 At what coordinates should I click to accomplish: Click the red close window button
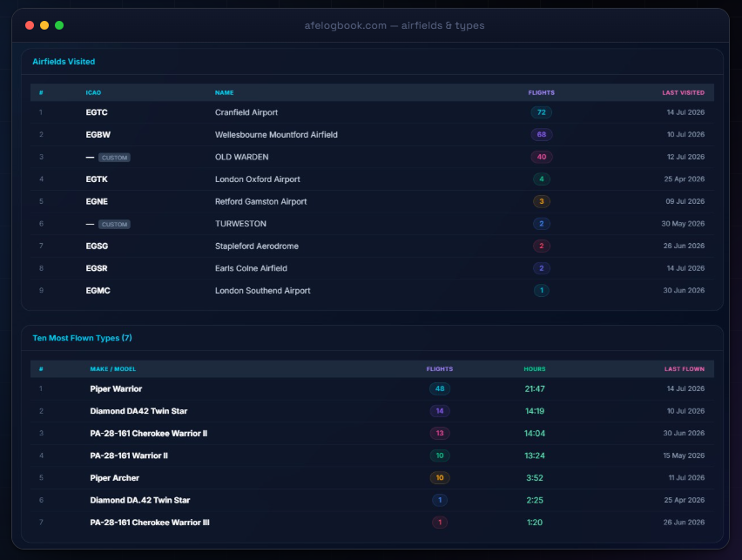30,25
